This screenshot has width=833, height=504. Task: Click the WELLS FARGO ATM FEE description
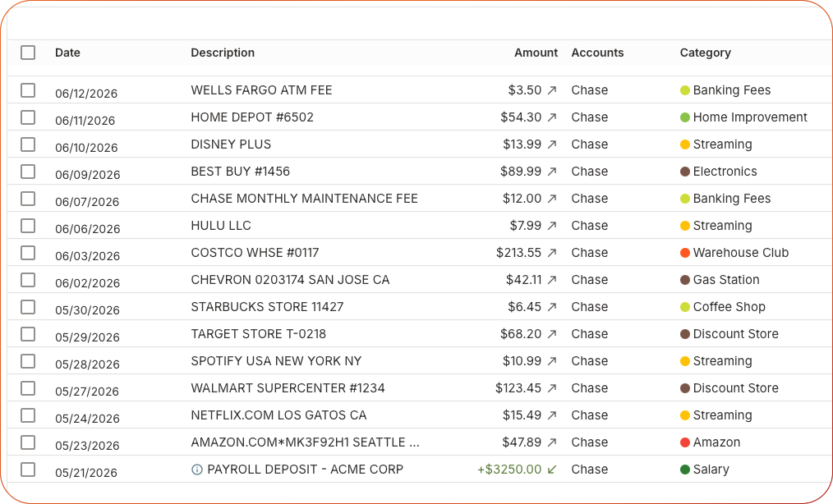tap(261, 90)
